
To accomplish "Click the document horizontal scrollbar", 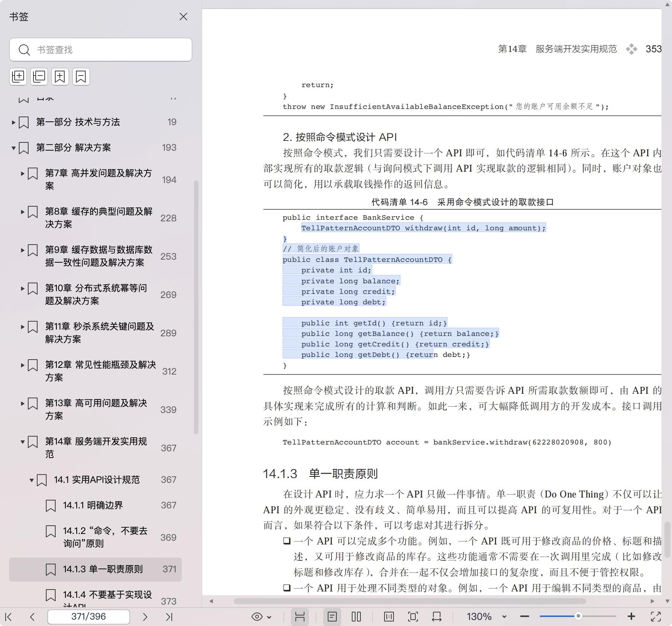I will coord(410,601).
